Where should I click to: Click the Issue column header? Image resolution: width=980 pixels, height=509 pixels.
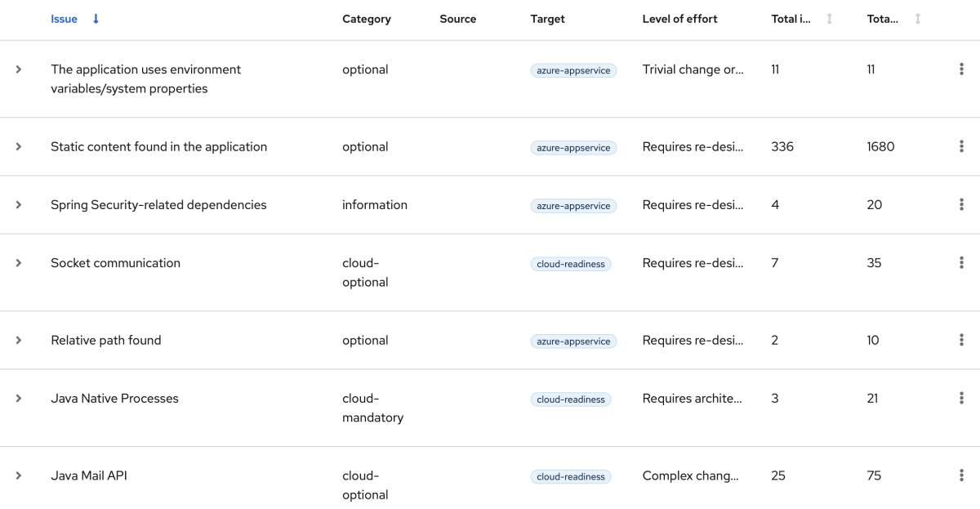(x=64, y=19)
